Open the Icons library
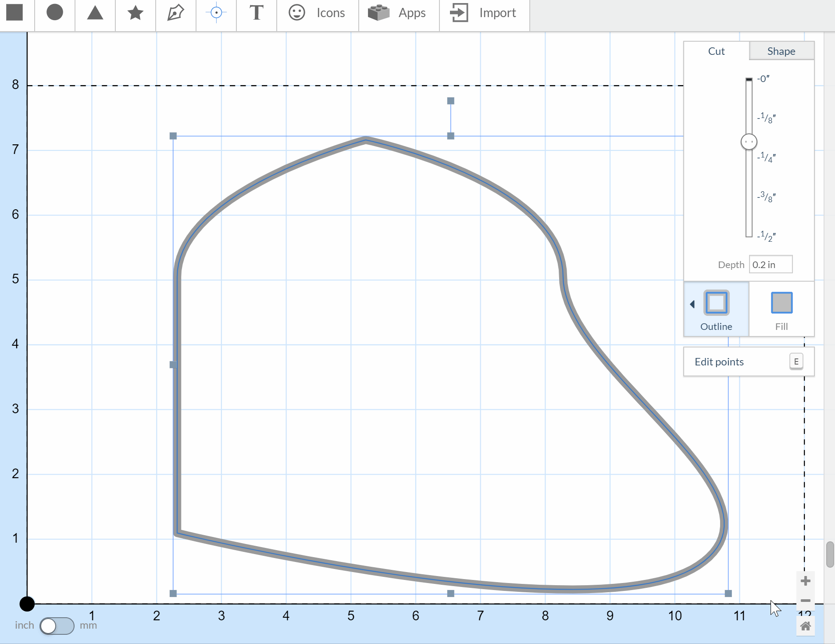Screen dimensions: 835x644 pyautogui.click(x=317, y=13)
